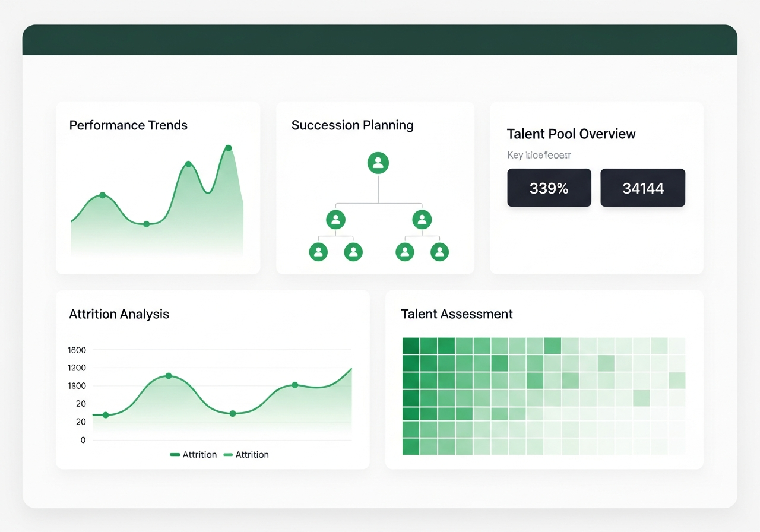The image size is (760, 532).
Task: Select the left mid-level person icon in org chart
Action: [336, 220]
